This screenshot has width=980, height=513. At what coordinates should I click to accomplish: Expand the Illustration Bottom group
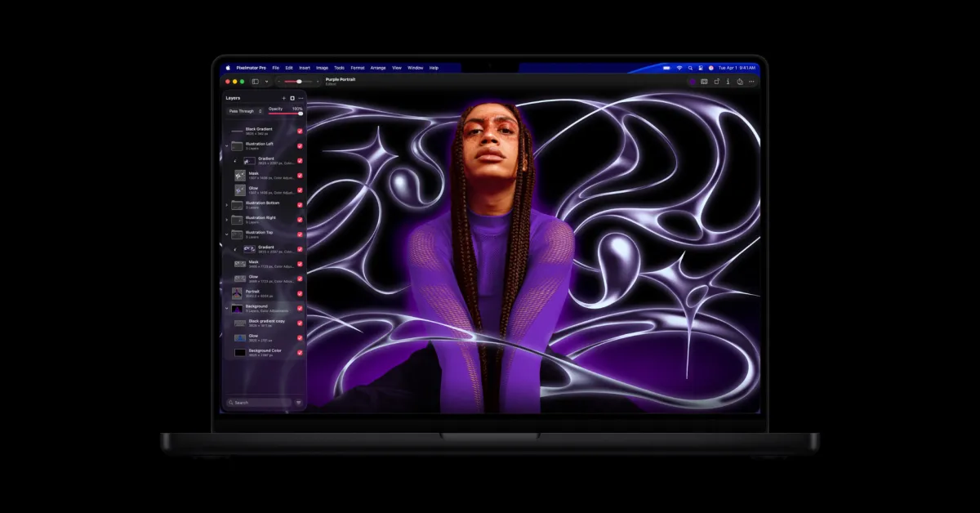point(228,203)
